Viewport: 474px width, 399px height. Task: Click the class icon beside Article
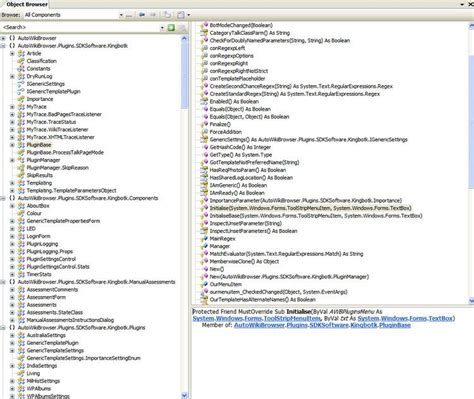click(21, 53)
